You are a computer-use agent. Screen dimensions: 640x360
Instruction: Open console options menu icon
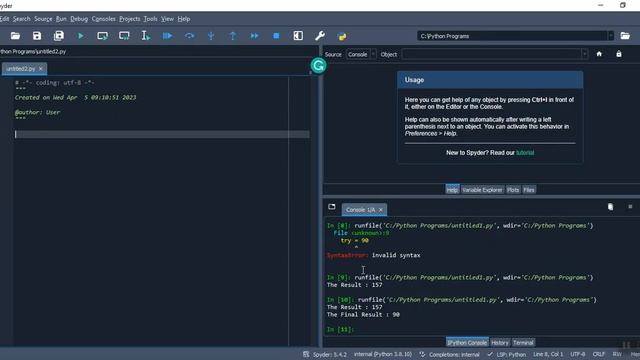[630, 207]
